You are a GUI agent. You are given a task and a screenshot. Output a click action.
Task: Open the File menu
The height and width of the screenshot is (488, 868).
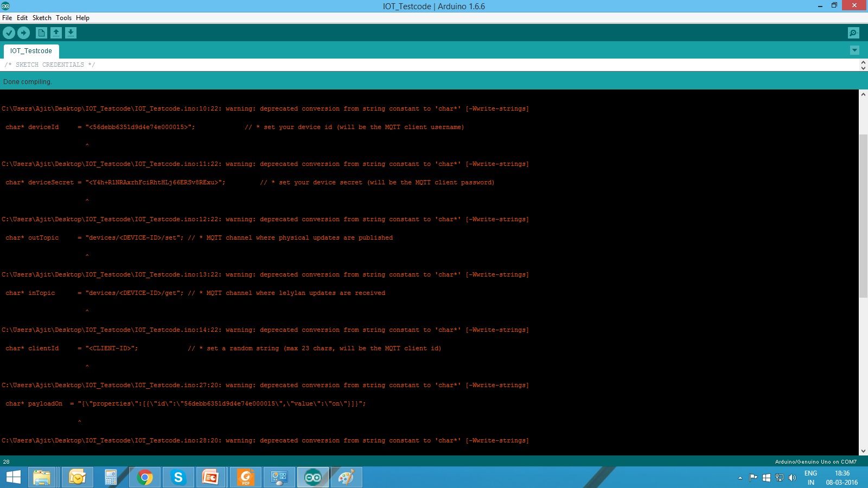7,18
